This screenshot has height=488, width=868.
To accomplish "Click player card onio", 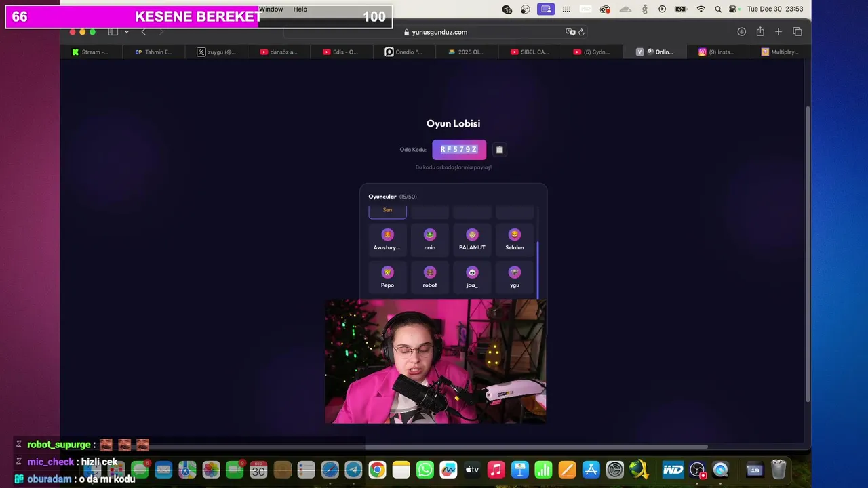I will (430, 240).
